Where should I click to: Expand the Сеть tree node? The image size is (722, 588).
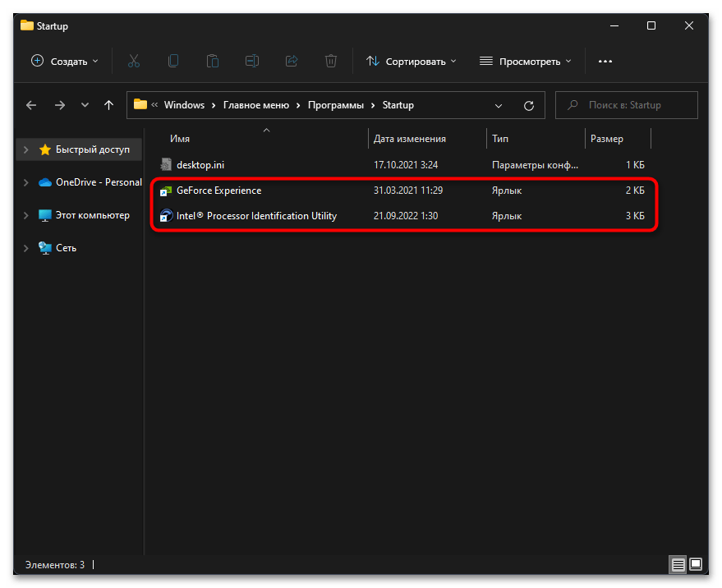click(26, 248)
